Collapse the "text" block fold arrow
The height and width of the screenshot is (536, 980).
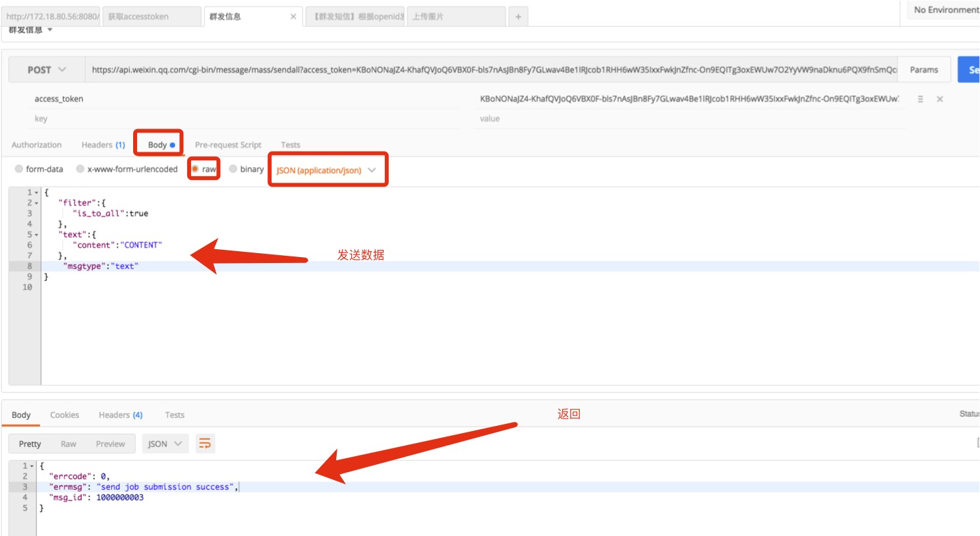point(37,235)
